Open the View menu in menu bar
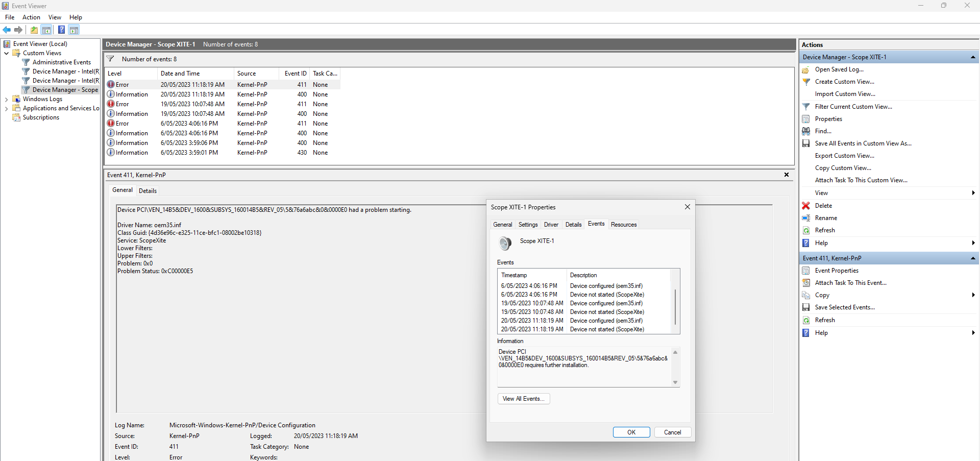The width and height of the screenshot is (980, 461). point(55,17)
